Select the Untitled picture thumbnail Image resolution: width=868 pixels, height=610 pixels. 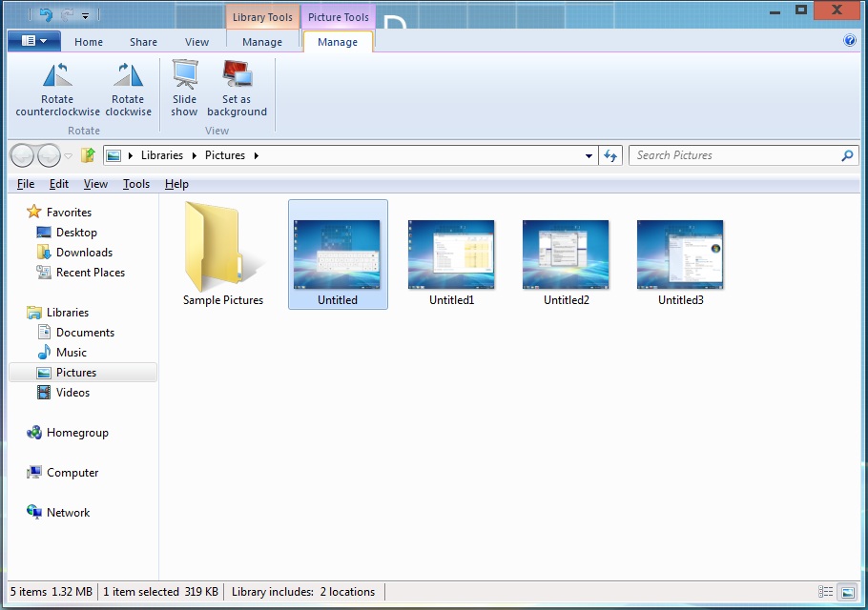click(x=338, y=254)
